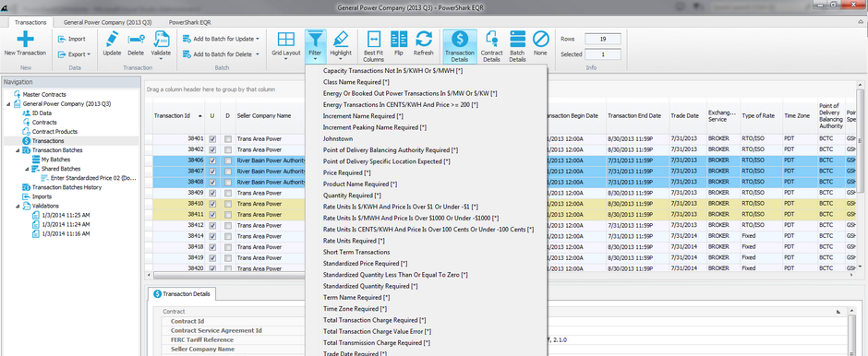
Task: Collapse the Shared Batches node
Action: (27, 169)
